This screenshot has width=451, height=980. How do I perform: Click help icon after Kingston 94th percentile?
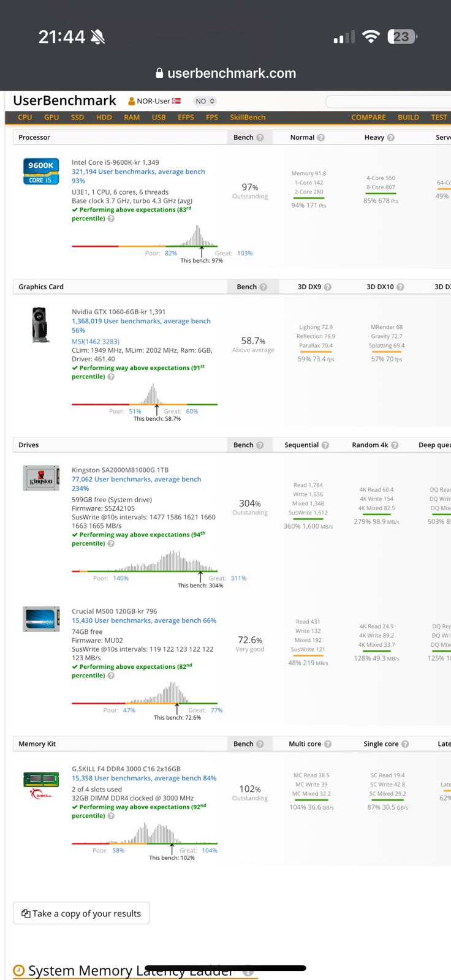tap(111, 543)
